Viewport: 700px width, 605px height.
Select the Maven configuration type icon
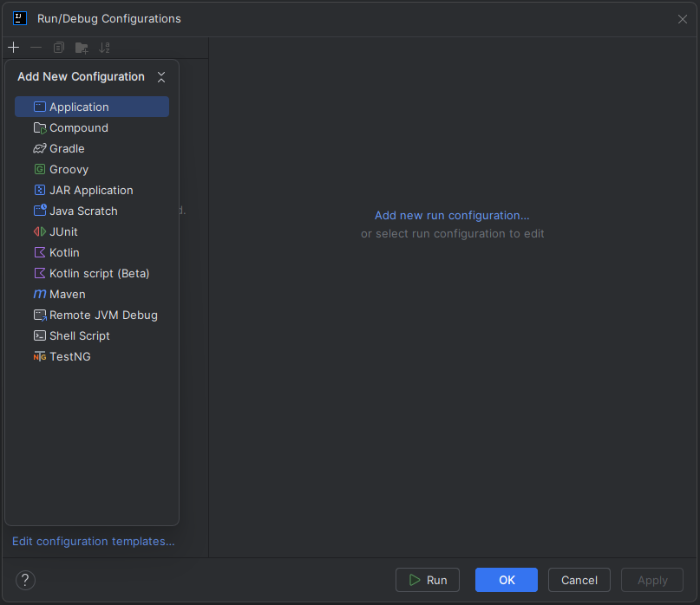coord(39,294)
